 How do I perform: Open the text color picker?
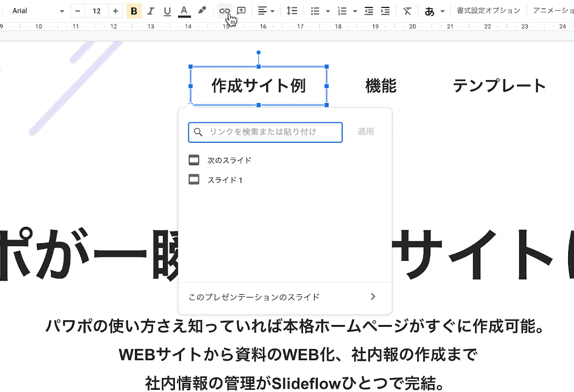(183, 11)
